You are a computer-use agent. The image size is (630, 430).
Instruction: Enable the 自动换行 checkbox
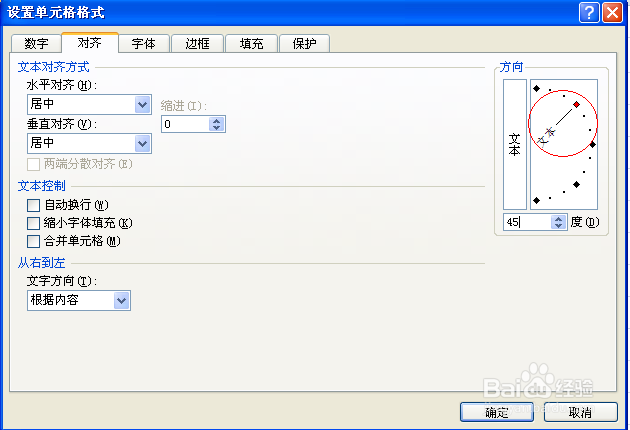[33, 205]
